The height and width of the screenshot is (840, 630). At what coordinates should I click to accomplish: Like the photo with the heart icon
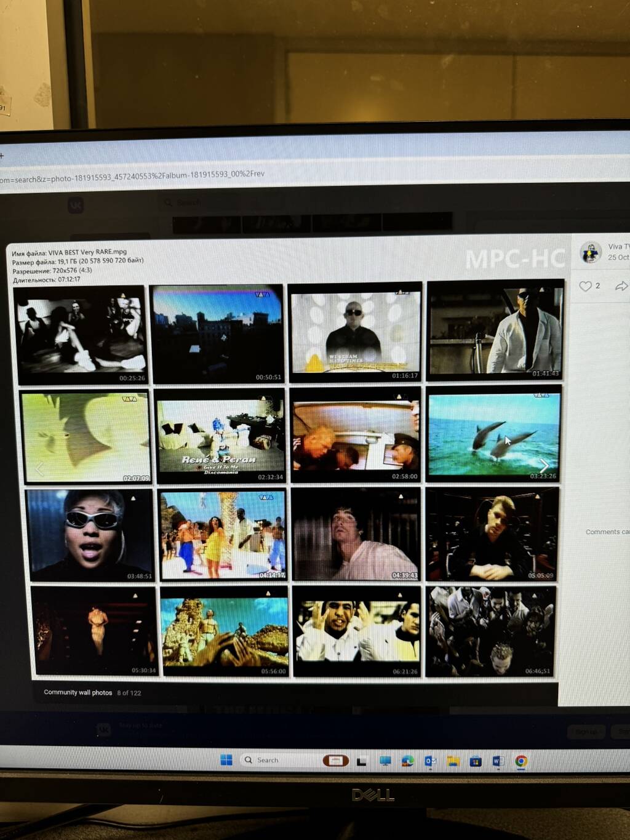pyautogui.click(x=585, y=286)
